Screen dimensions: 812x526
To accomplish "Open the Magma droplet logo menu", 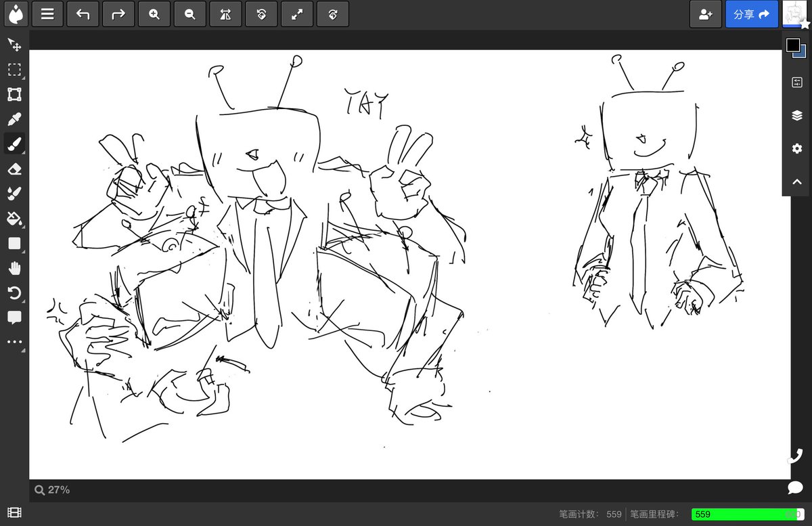I will [x=16, y=14].
